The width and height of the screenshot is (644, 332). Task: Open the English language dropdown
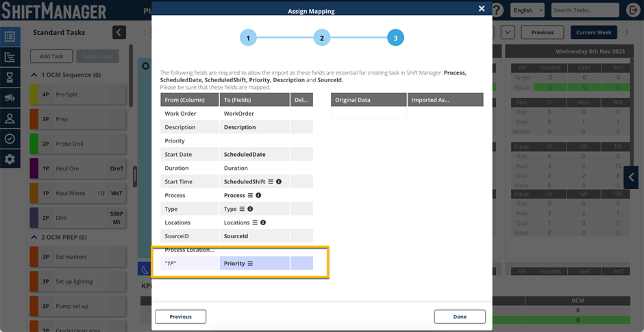[x=528, y=10]
